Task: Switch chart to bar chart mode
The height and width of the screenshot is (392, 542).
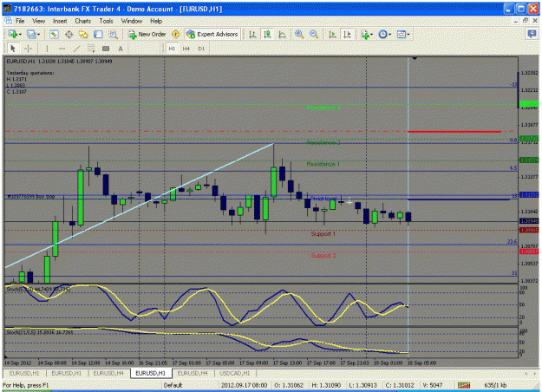Action: click(x=252, y=34)
